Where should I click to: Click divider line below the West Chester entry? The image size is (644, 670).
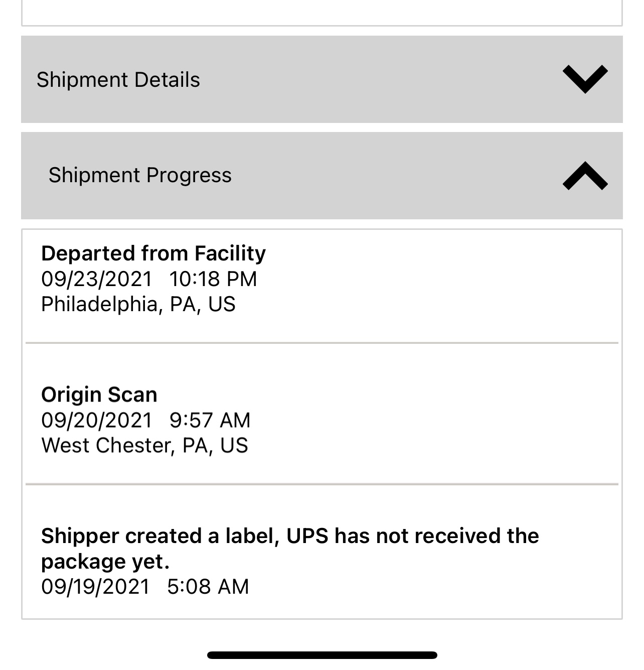pyautogui.click(x=321, y=484)
